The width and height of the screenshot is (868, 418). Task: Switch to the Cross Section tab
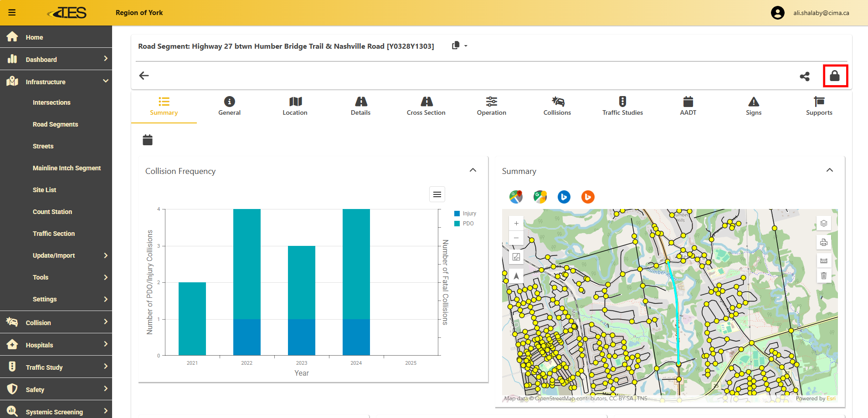pyautogui.click(x=426, y=106)
